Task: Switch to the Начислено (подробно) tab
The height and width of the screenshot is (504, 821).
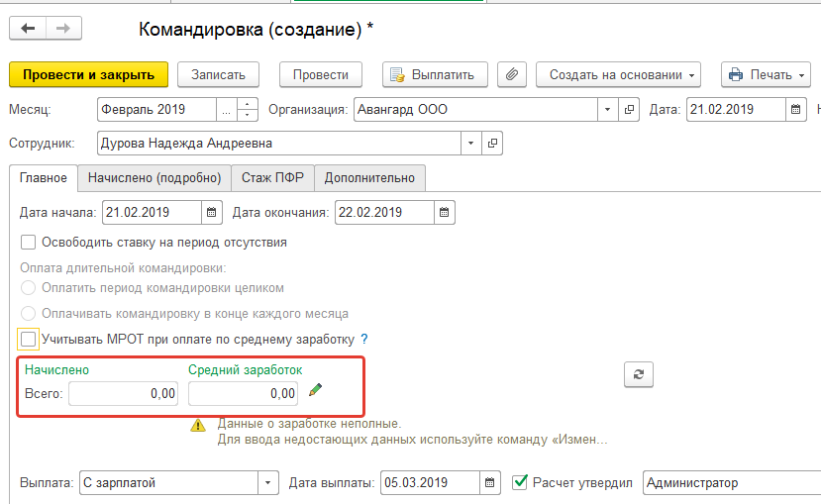Action: (x=154, y=178)
